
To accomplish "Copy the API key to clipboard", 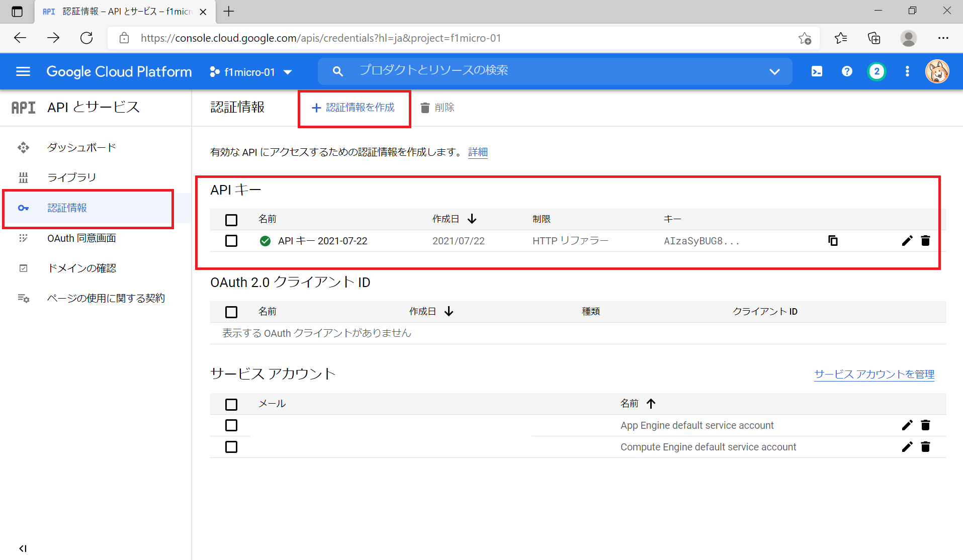I will pos(833,241).
